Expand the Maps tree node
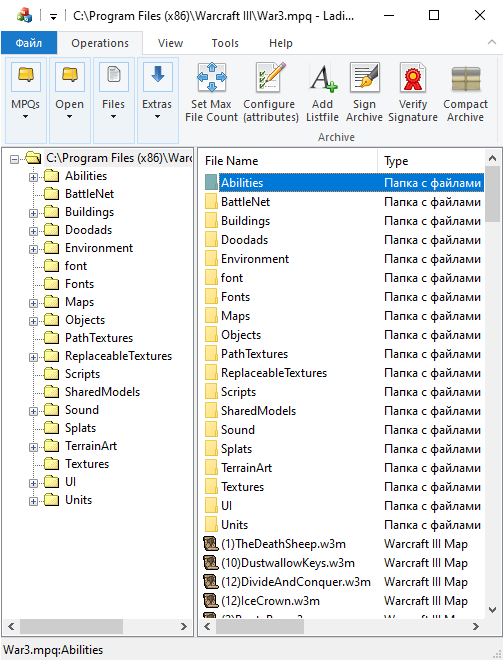This screenshot has height=661, width=504. pyautogui.click(x=33, y=304)
